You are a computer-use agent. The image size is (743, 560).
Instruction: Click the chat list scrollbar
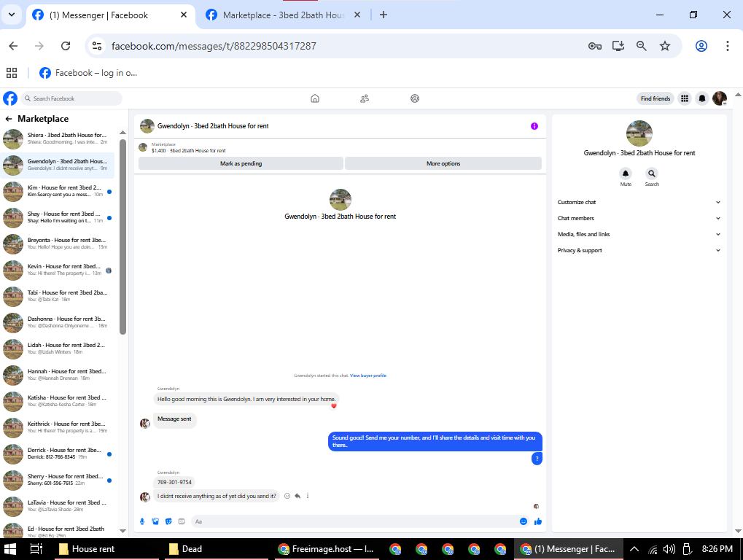[122, 236]
